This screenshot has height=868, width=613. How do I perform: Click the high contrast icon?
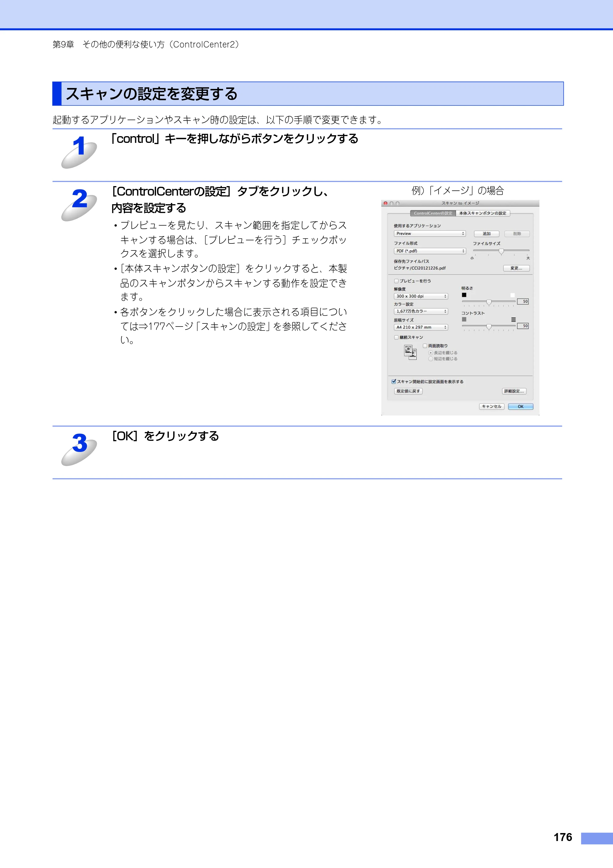(513, 319)
